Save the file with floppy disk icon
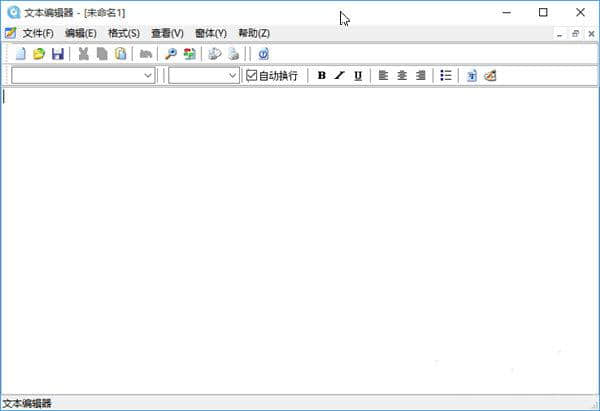This screenshot has height=411, width=600. pos(57,54)
